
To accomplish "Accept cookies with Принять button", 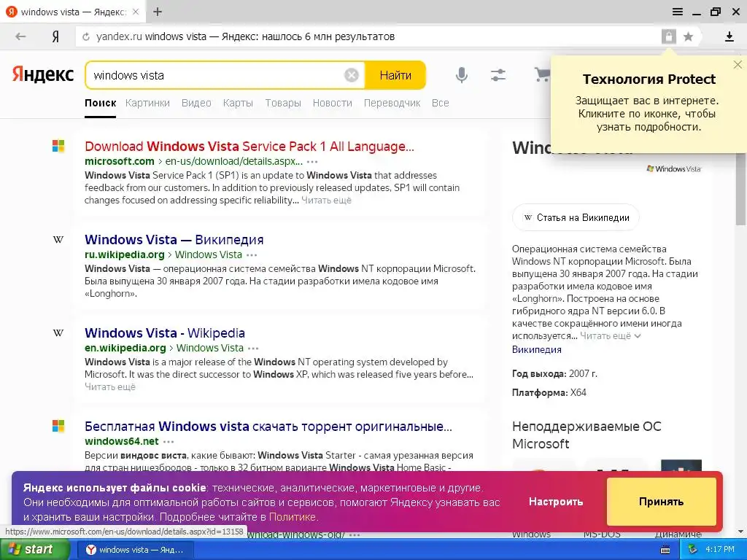I will click(661, 502).
